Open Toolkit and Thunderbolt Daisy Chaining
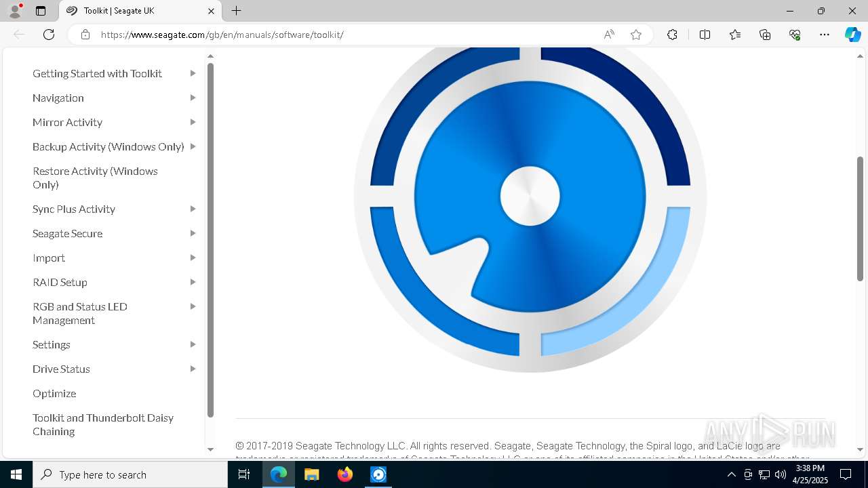This screenshot has height=488, width=868. [x=103, y=424]
